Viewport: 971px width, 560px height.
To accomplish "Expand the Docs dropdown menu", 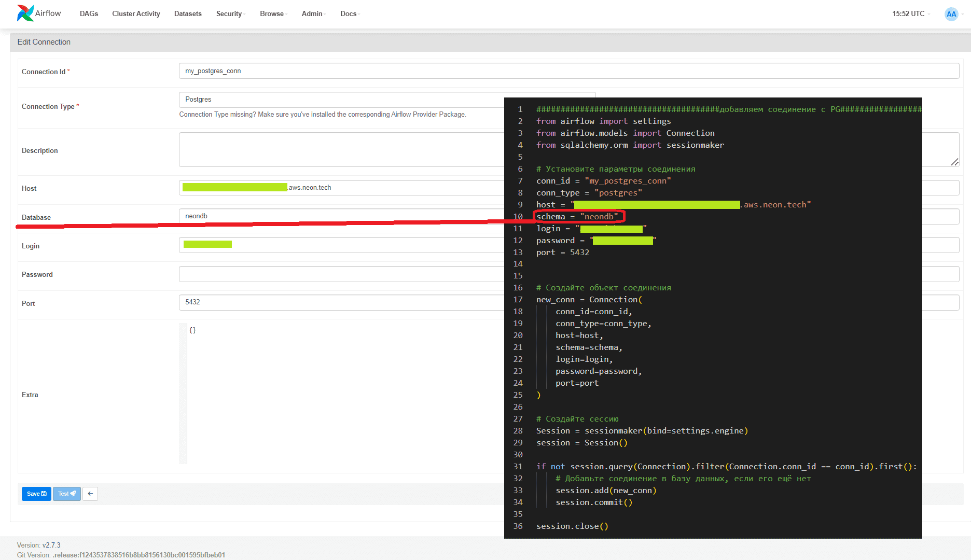I will tap(350, 13).
